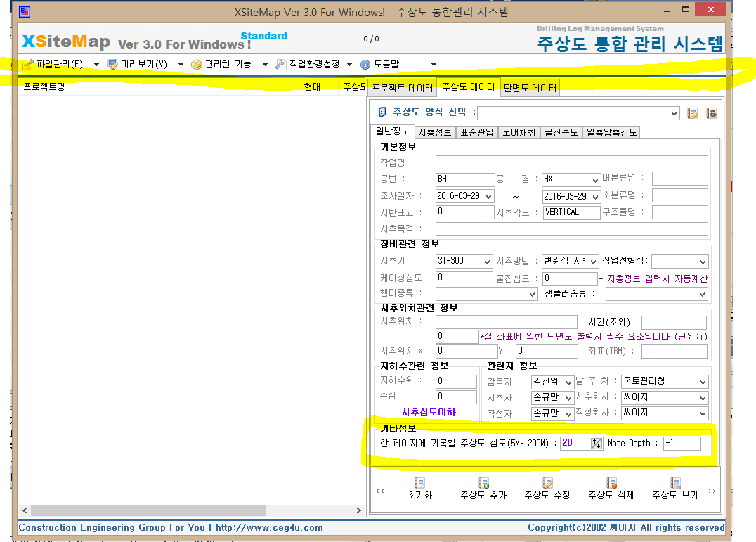
Task: Click the page depth stepper beside 20
Action: coord(597,443)
